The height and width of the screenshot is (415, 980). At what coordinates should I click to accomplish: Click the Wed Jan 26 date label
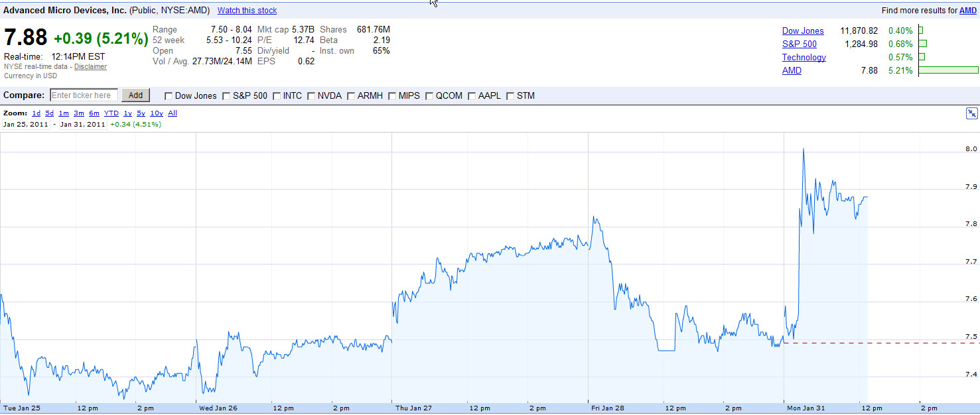pyautogui.click(x=218, y=408)
